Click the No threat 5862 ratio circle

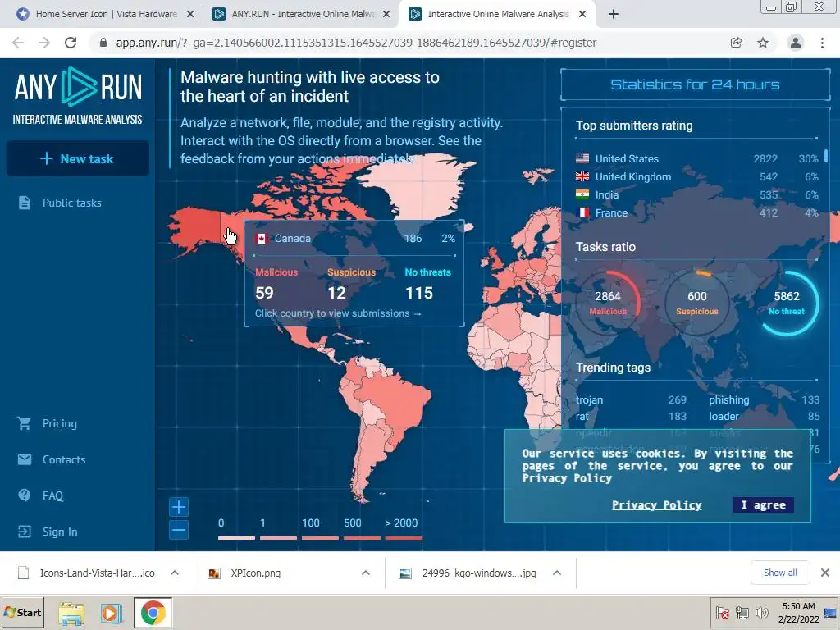pos(787,304)
